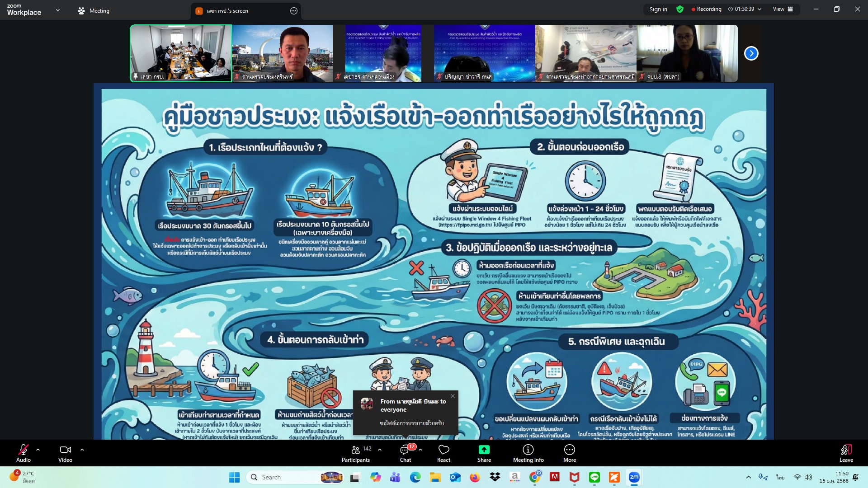Screen dimensions: 868x488
Task: Close the chat message notification popup
Action: 453,396
